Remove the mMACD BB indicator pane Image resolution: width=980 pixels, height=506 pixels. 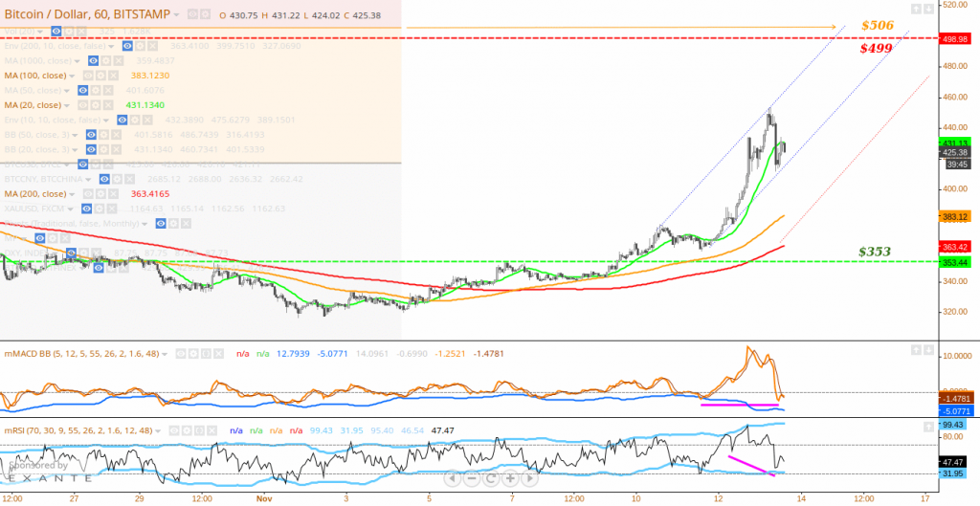click(218, 354)
